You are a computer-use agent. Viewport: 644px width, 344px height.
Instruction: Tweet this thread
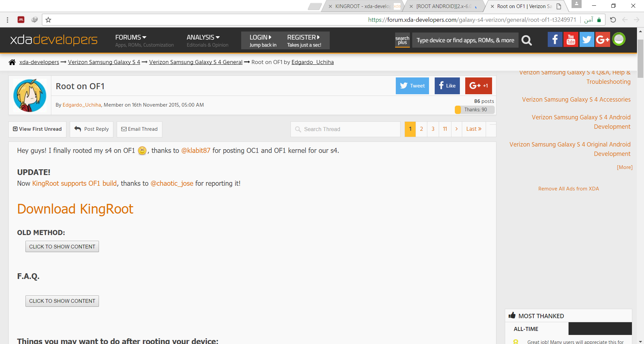pos(412,86)
